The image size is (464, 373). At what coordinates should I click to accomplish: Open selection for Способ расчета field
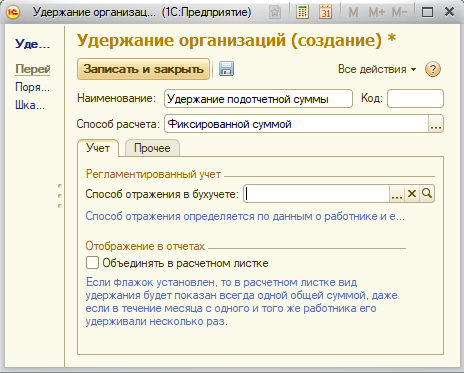coord(436,124)
